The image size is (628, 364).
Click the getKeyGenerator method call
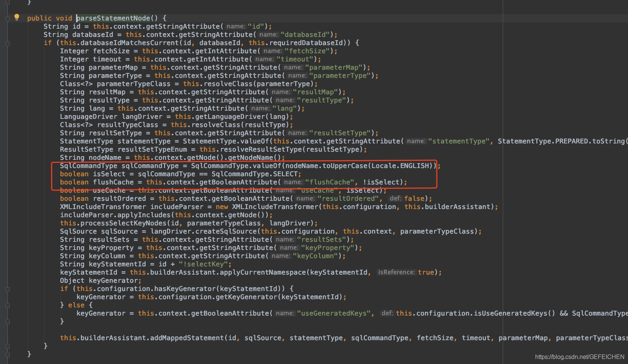pos(246,297)
